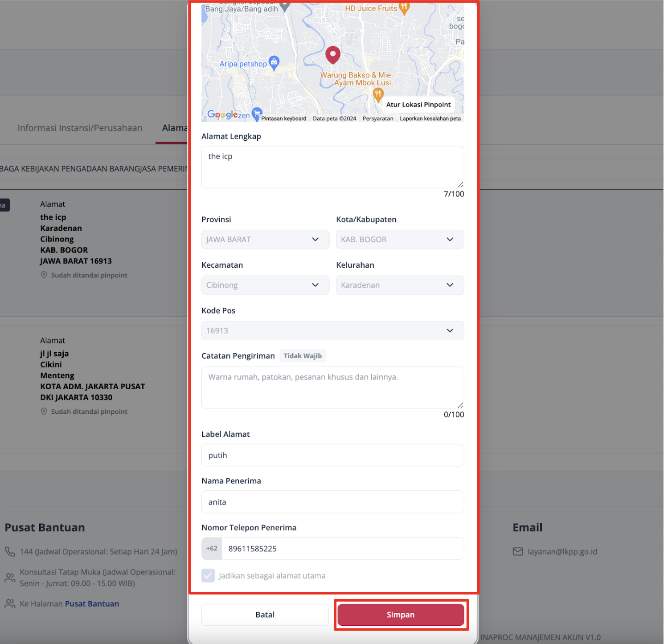Click the phone icon in Pusat Bantuan
This screenshot has width=664, height=644.
10,551
